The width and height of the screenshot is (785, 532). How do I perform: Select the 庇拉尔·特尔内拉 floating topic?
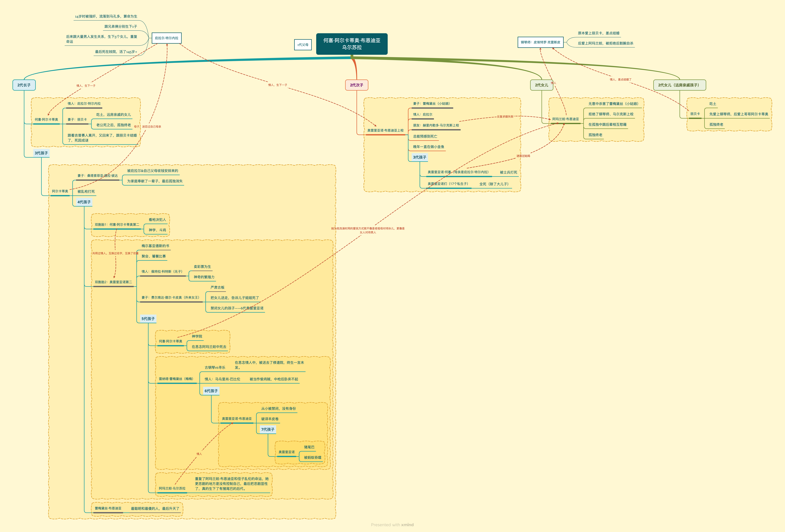(x=167, y=38)
